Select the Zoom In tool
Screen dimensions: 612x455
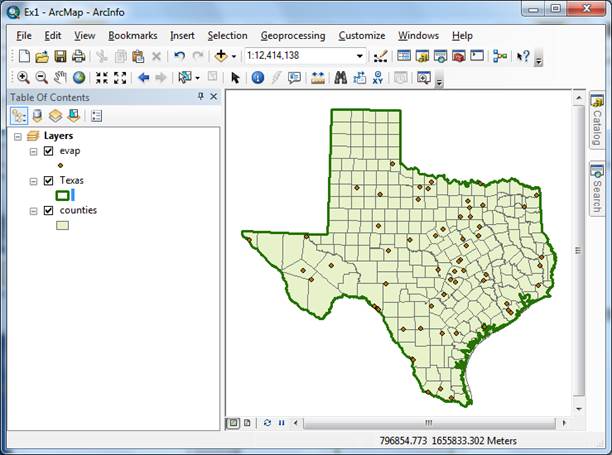click(x=23, y=77)
